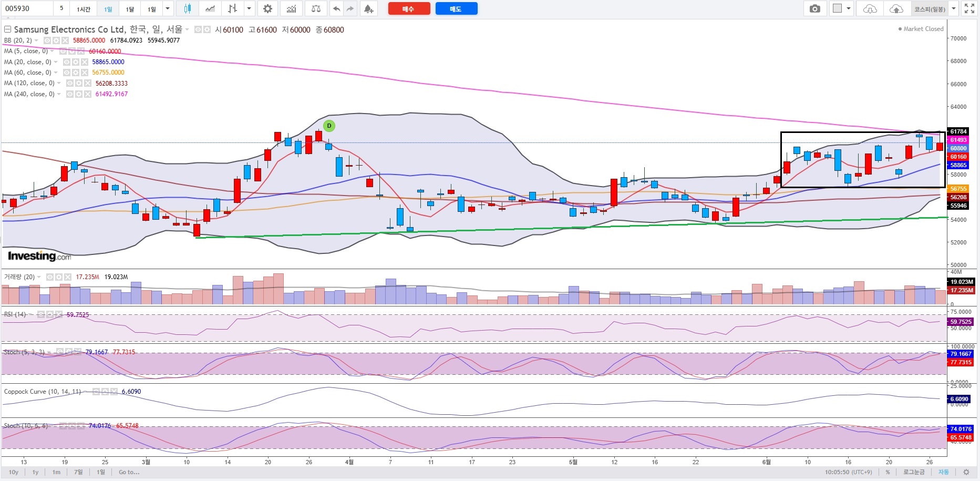
Task: Select the 5 minute interval
Action: (x=61, y=8)
